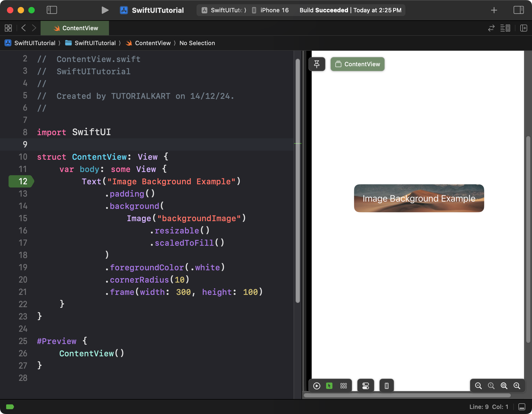Run the SwiftUITutorial app
The width and height of the screenshot is (532, 414).
coord(105,10)
